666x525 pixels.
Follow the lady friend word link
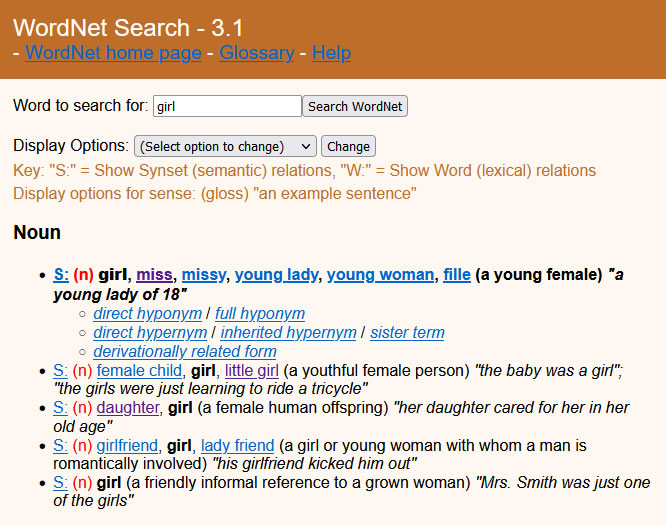click(x=237, y=446)
